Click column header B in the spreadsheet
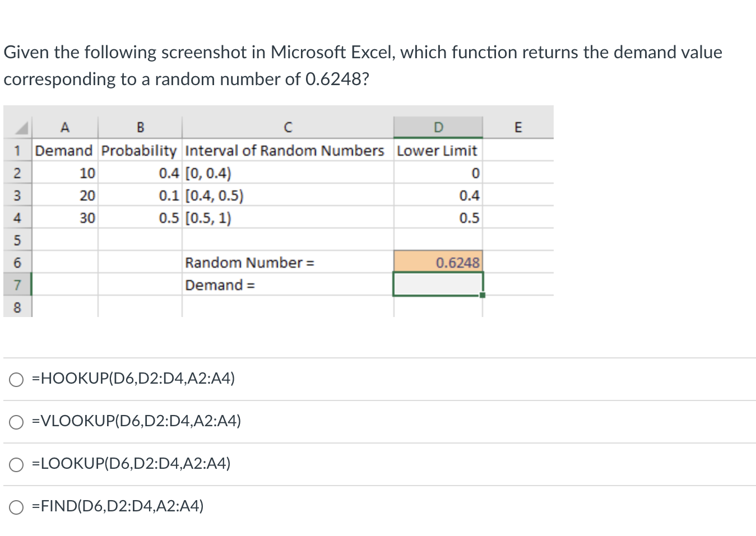This screenshot has width=756, height=536. coord(140,127)
